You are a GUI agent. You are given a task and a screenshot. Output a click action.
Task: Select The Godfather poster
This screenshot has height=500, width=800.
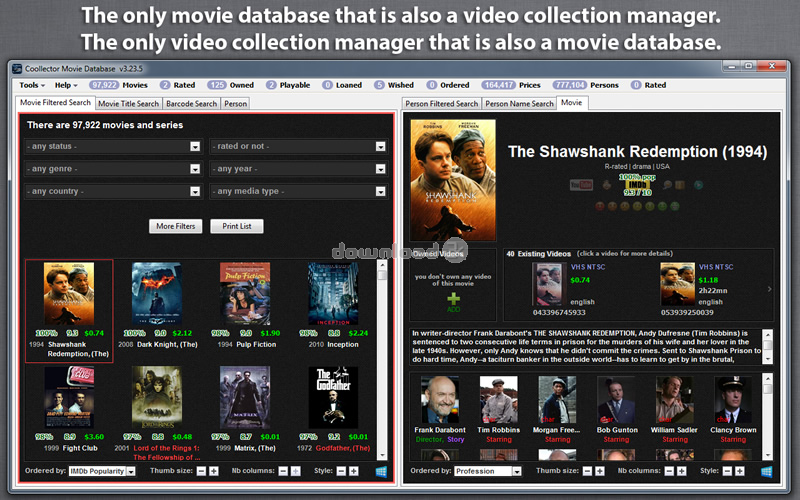333,397
